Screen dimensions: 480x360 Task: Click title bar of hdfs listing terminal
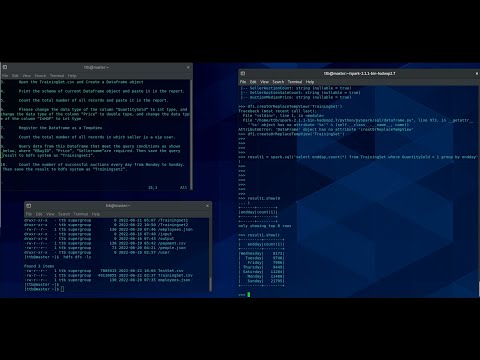118,206
